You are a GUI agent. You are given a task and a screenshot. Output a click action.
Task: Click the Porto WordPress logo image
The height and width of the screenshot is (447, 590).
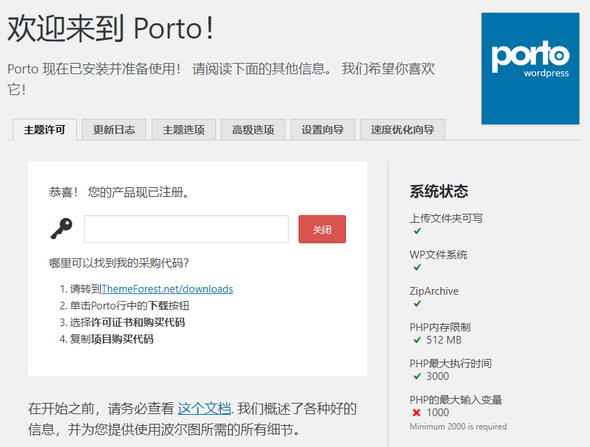pos(530,68)
